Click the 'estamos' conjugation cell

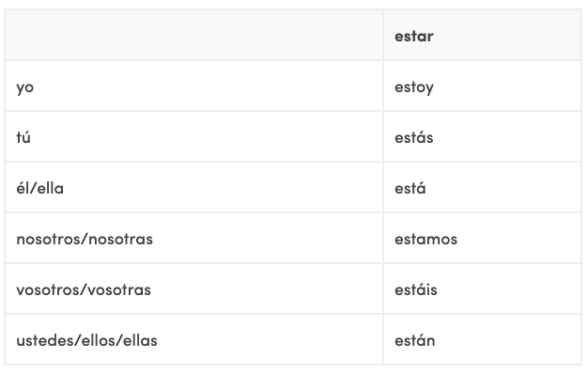pos(482,238)
